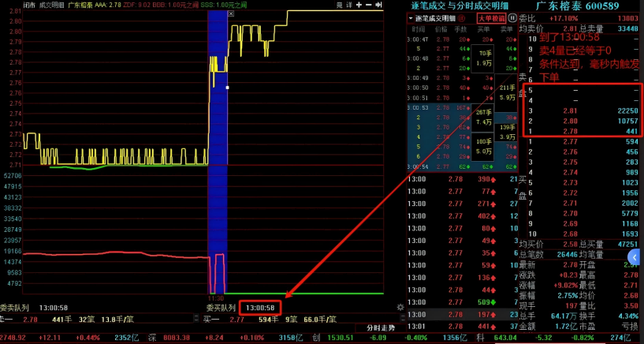
Task: Click the 委买队列 queue label
Action: coord(221,308)
